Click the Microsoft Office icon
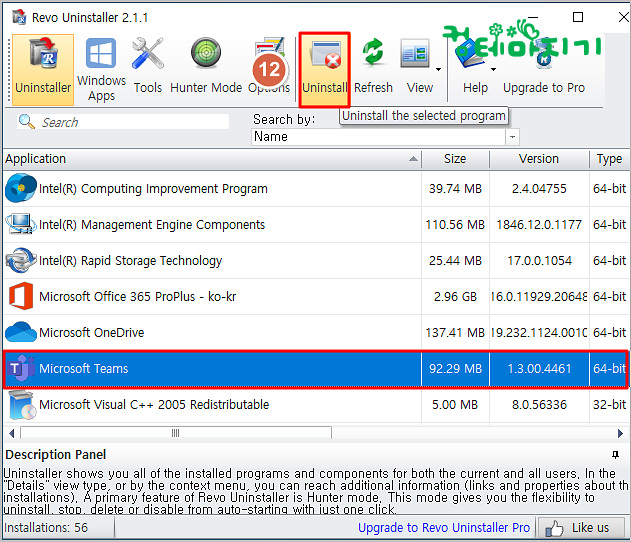 21,296
